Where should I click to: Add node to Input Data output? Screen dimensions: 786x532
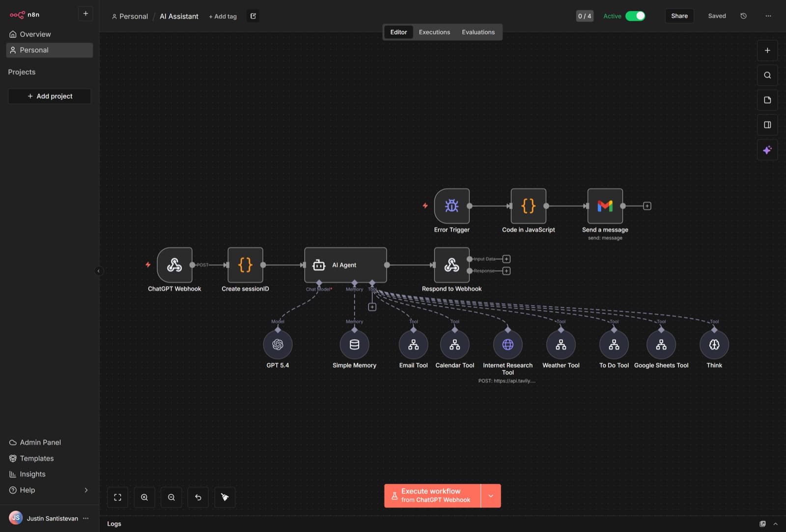(506, 259)
